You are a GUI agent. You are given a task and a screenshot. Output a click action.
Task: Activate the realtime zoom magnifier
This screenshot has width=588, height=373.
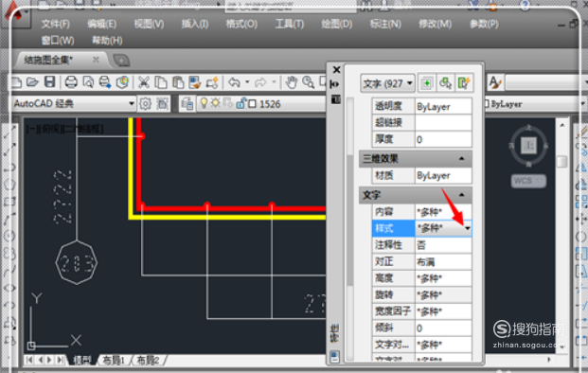click(x=309, y=82)
